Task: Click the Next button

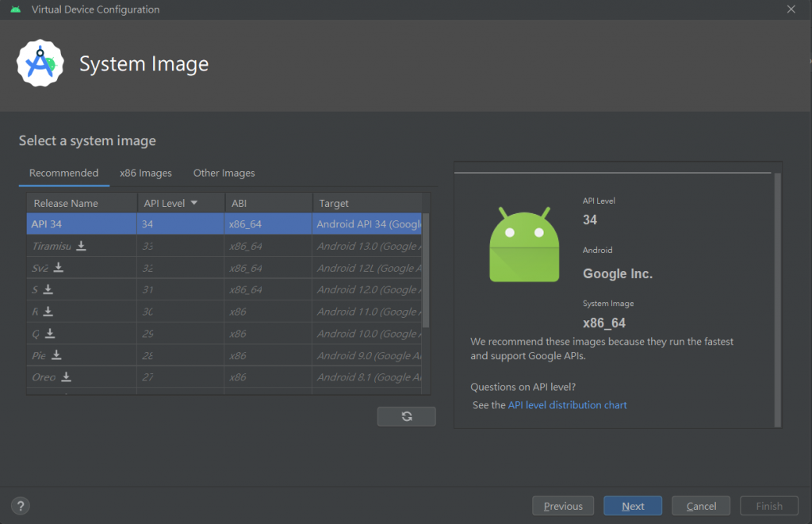Action: click(633, 506)
